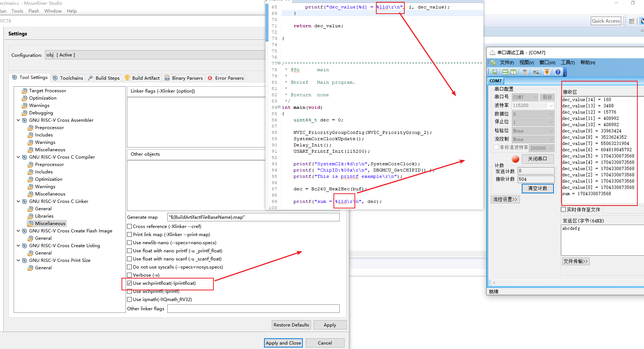Collapse GNU RISC-V Cross Create Flash Image node
The image size is (644, 349).
click(18, 231)
